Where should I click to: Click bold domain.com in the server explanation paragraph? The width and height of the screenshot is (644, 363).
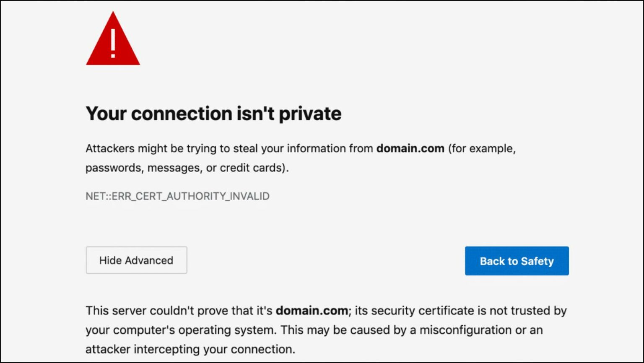(x=312, y=311)
